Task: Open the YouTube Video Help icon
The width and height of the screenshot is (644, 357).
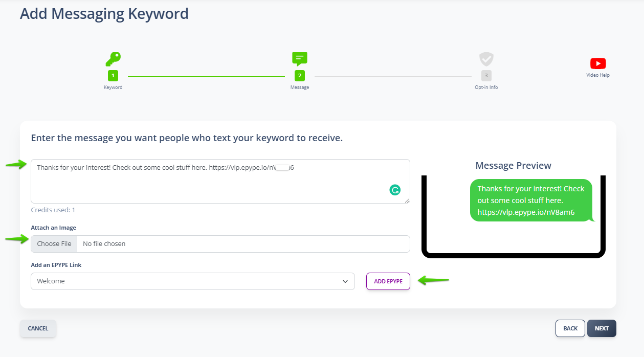Action: 598,63
